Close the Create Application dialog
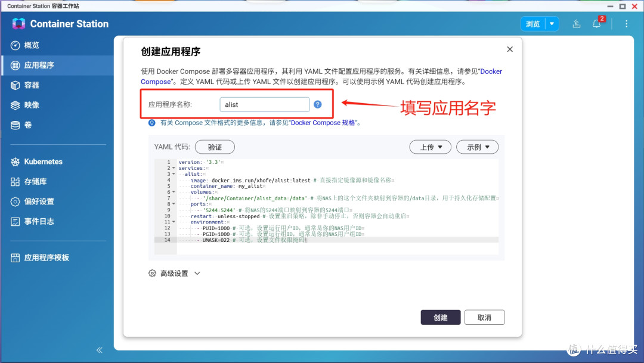This screenshot has height=363, width=644. pyautogui.click(x=510, y=49)
